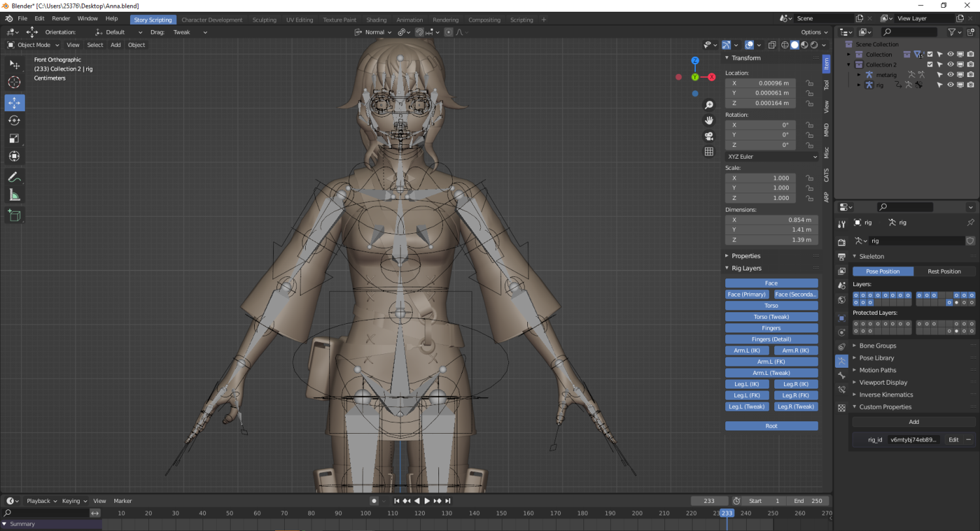Screen dimensions: 980x531
Task: Click the X location value field
Action: point(762,84)
